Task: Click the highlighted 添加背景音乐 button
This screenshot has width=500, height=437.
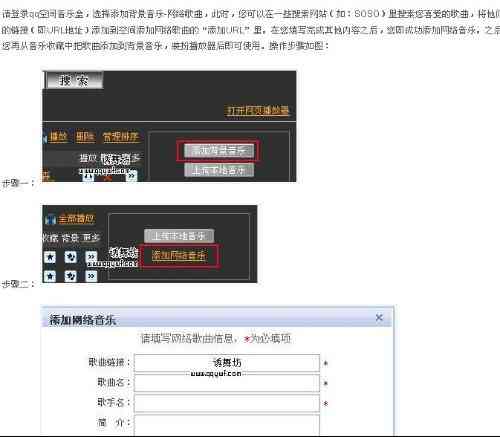Action: [x=219, y=151]
